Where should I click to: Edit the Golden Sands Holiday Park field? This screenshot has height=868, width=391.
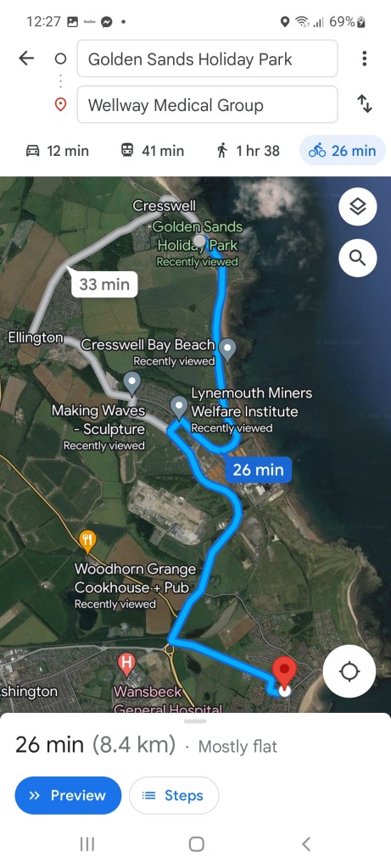point(207,58)
